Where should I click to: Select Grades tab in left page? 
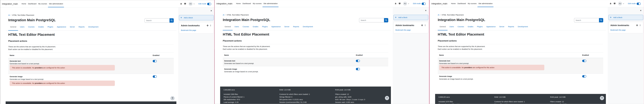(x=41, y=27)
